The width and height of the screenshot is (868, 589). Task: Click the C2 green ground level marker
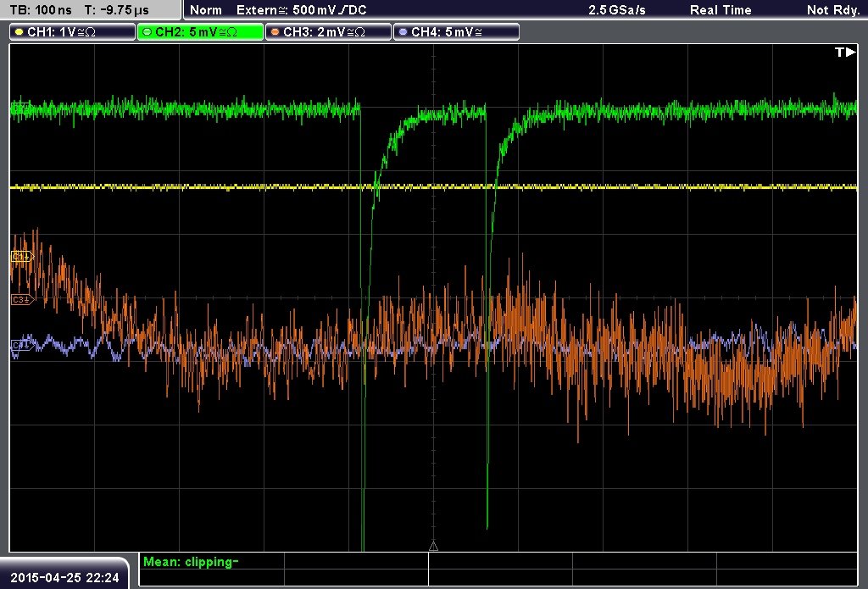[21, 108]
